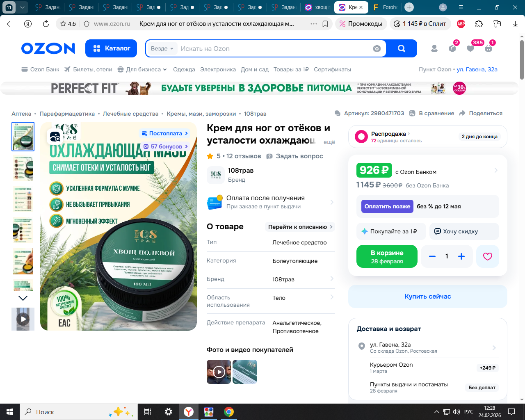Image resolution: width=525 pixels, height=420 pixels.
Task: Open the browser page options dots
Action: tap(314, 24)
